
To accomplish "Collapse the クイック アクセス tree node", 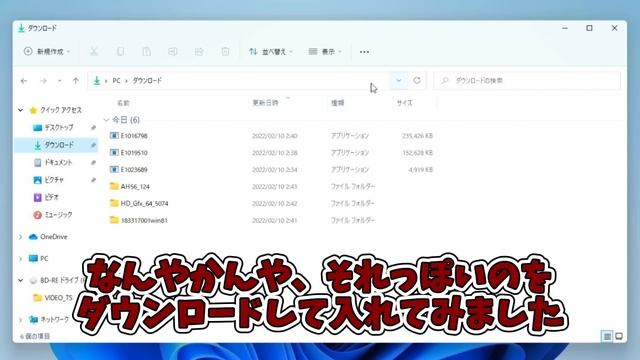I will click(x=20, y=110).
